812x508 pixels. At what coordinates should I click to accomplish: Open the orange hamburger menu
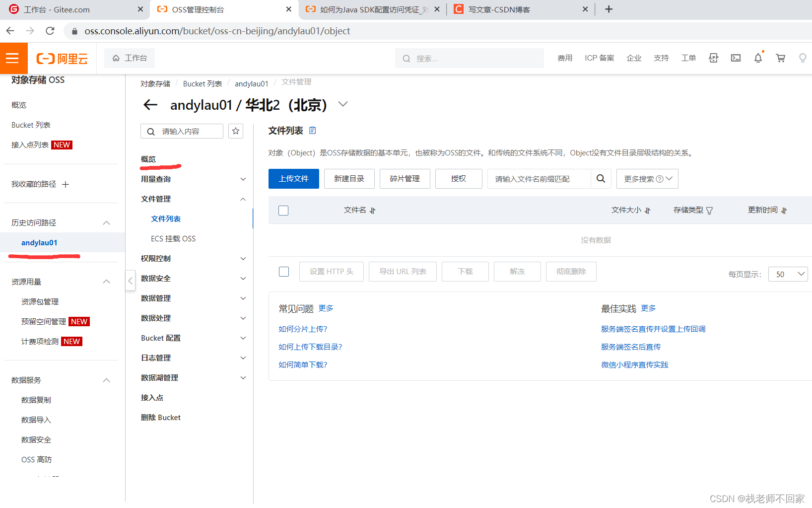click(x=12, y=58)
